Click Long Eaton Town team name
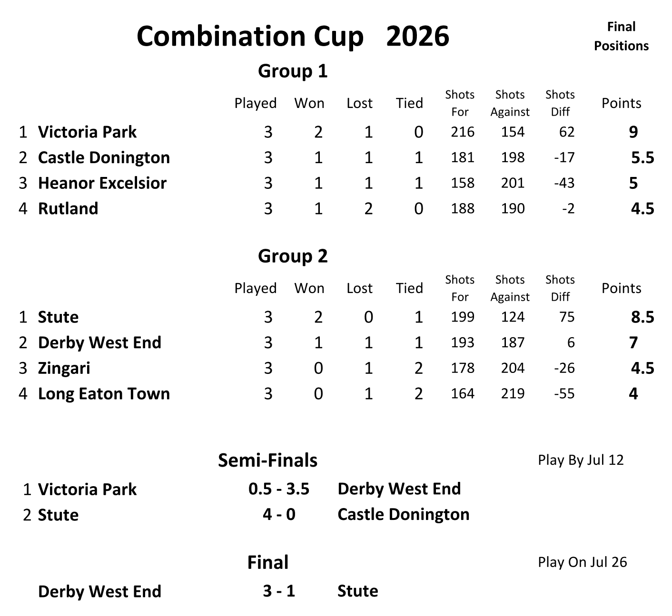 click(104, 394)
